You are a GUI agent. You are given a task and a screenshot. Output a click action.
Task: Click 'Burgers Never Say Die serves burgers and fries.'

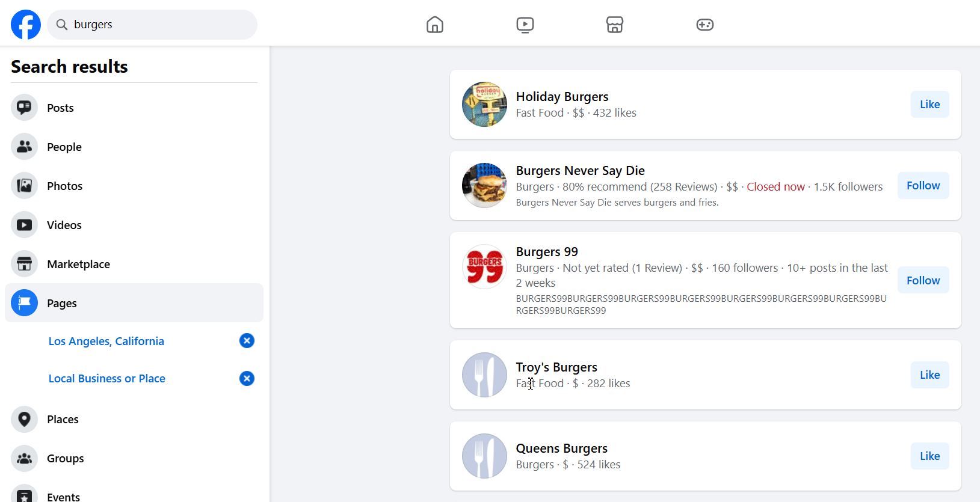pos(617,203)
